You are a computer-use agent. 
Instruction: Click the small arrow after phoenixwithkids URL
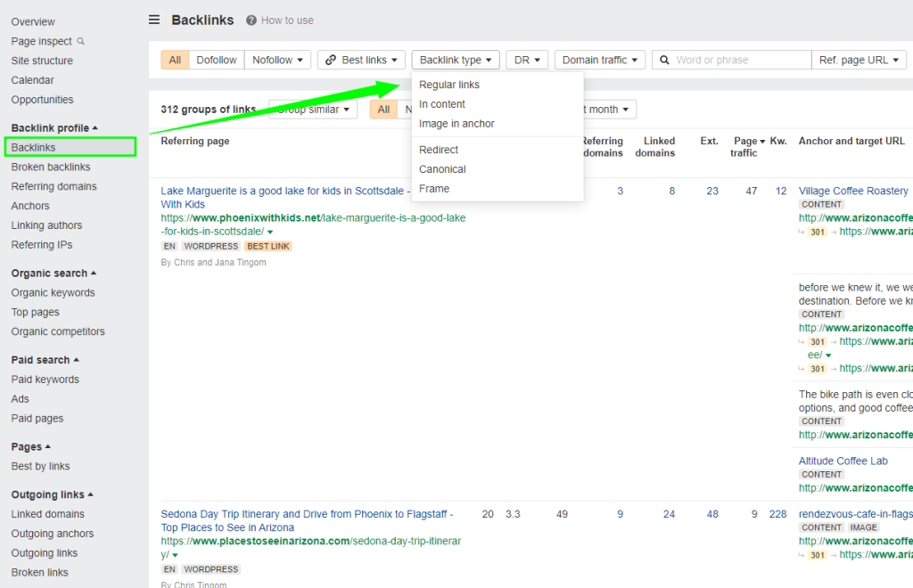click(270, 232)
